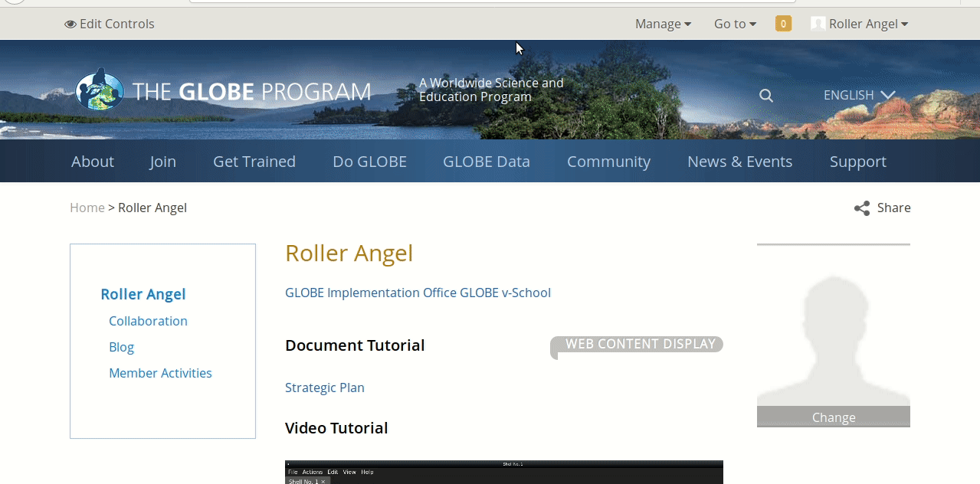The image size is (980, 484).
Task: Open the News & Events menu
Action: [739, 162]
